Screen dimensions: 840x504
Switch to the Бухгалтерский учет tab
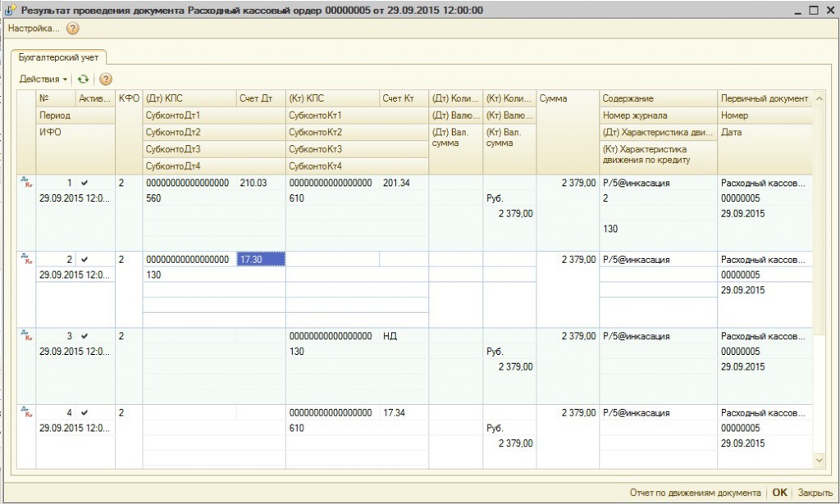58,57
